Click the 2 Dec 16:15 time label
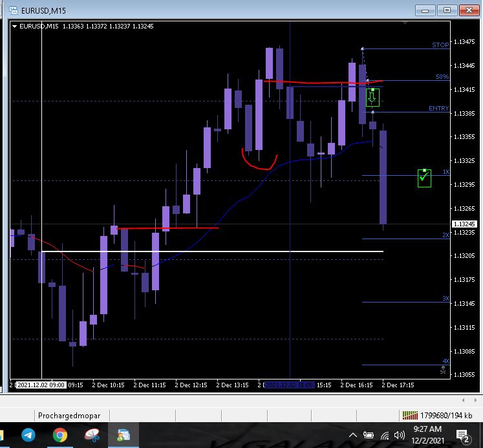483x448 pixels. 356,385
